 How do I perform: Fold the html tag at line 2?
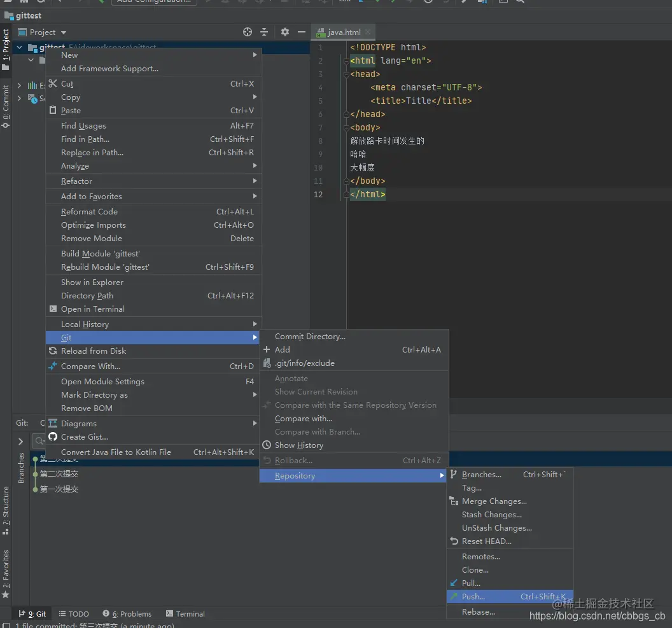[346, 61]
